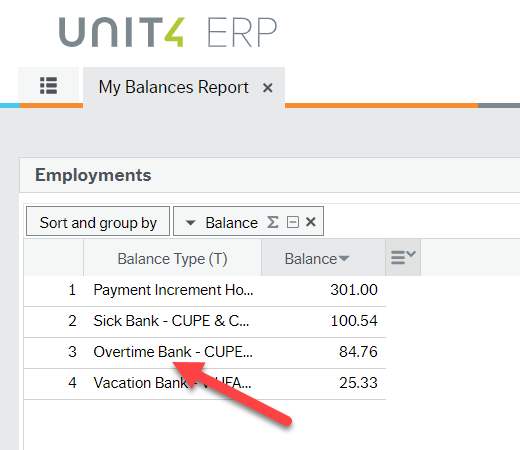
Task: Click row number 1
Action: [72, 290]
